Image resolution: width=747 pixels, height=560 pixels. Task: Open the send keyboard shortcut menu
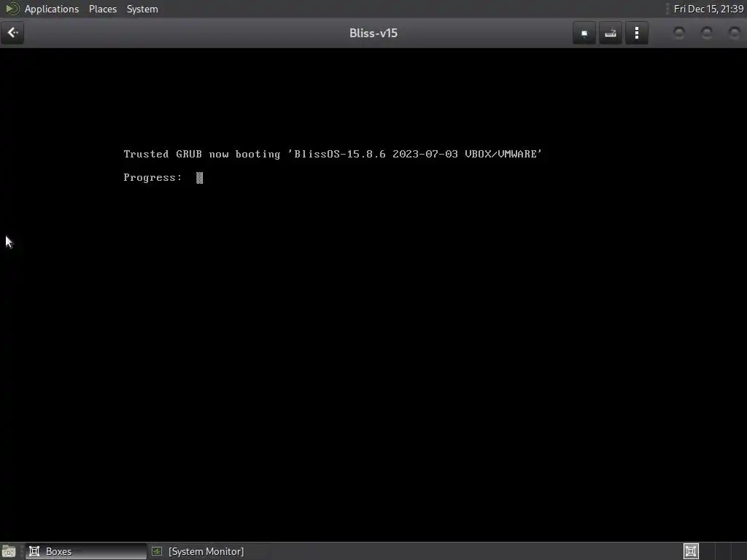[x=611, y=34]
